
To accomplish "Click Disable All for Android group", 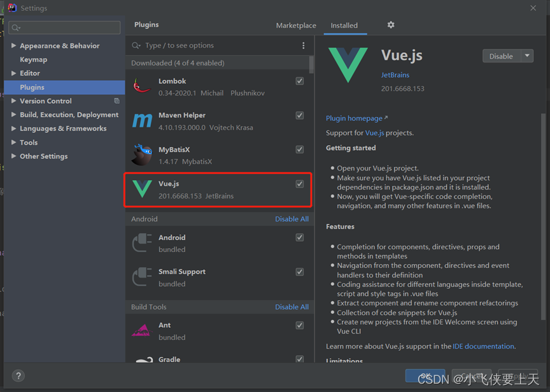I will click(x=292, y=219).
